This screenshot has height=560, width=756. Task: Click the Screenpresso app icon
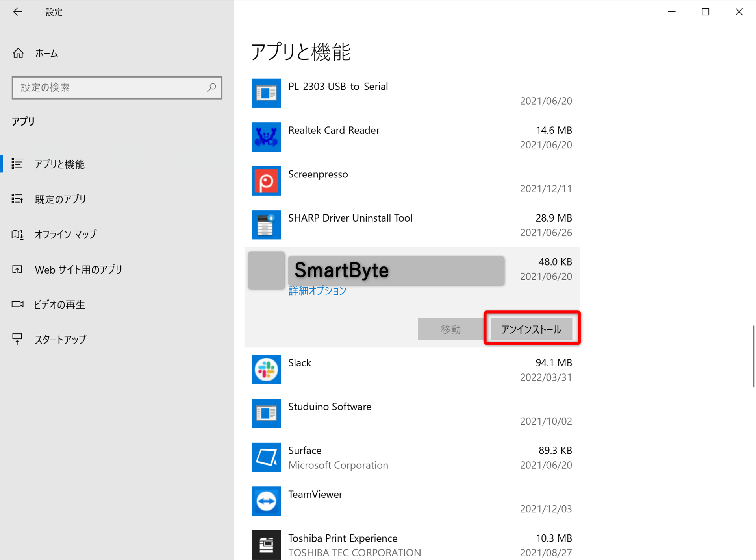(x=266, y=181)
